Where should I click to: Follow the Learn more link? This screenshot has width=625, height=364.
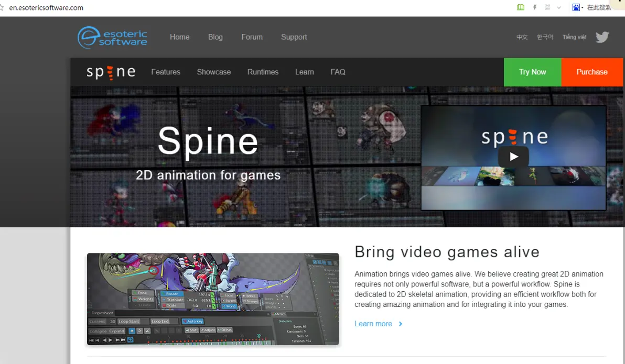373,324
